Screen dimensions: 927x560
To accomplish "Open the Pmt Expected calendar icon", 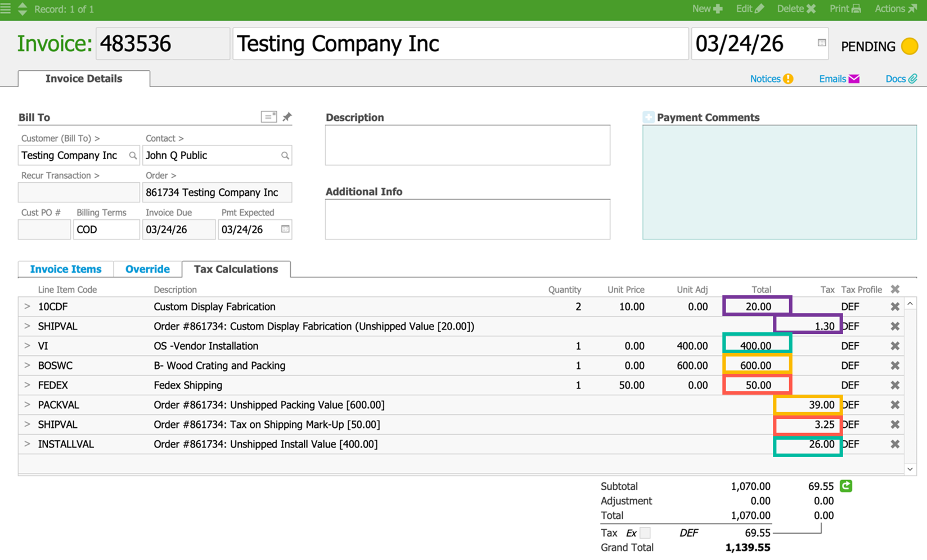I will click(285, 229).
